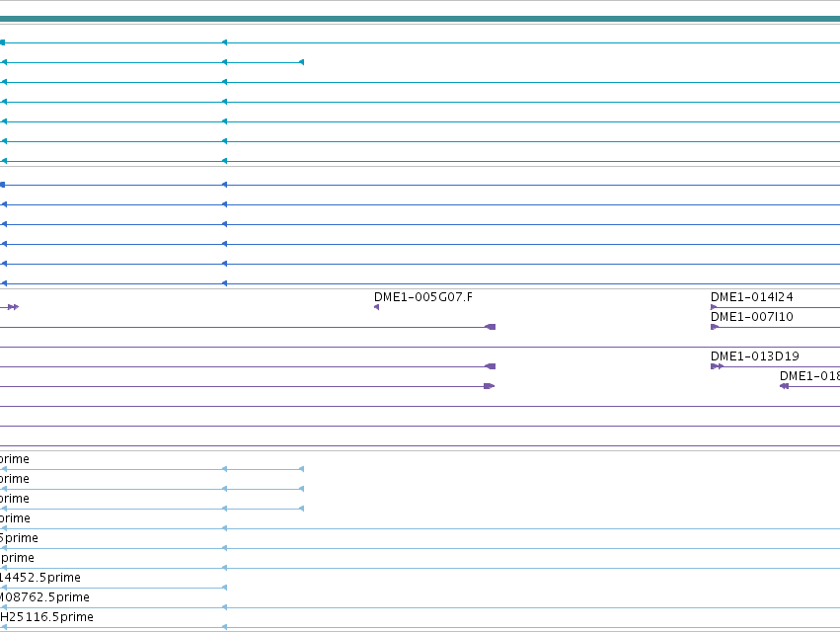This screenshot has width=840, height=632.
Task: Select the DME1-013D19 label
Action: 755,356
